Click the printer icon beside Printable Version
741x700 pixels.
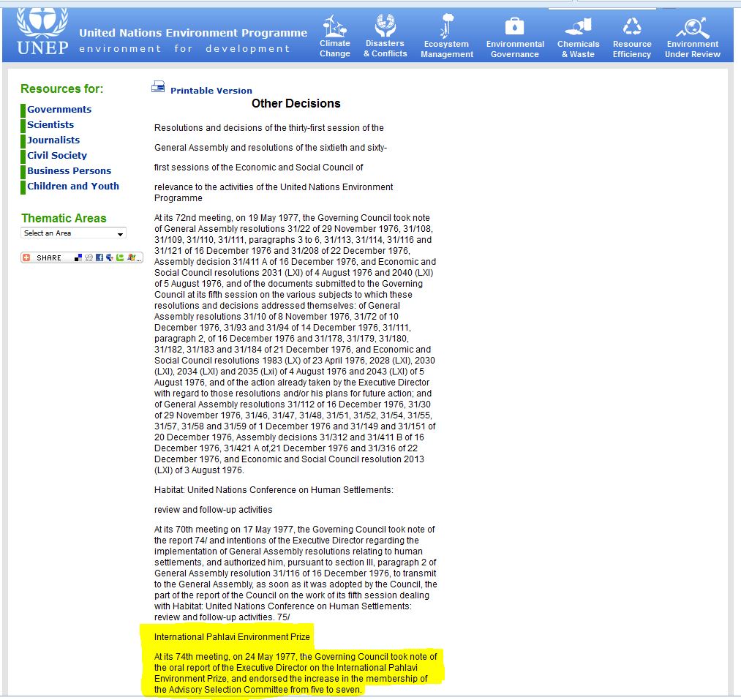point(158,87)
